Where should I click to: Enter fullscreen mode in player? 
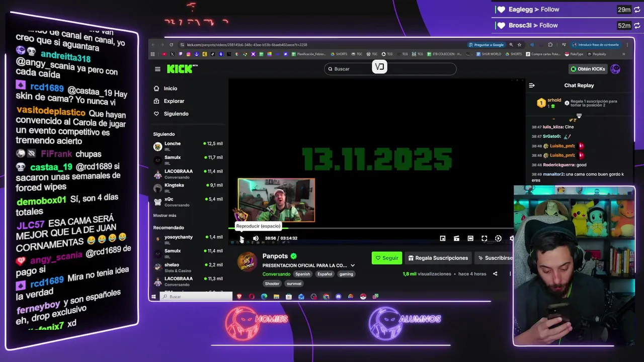pyautogui.click(x=484, y=238)
